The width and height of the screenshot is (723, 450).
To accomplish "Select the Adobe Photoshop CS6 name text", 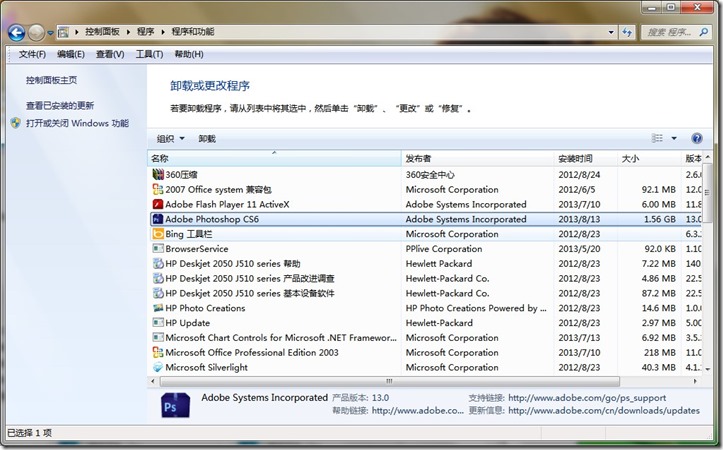I will pyautogui.click(x=212, y=219).
